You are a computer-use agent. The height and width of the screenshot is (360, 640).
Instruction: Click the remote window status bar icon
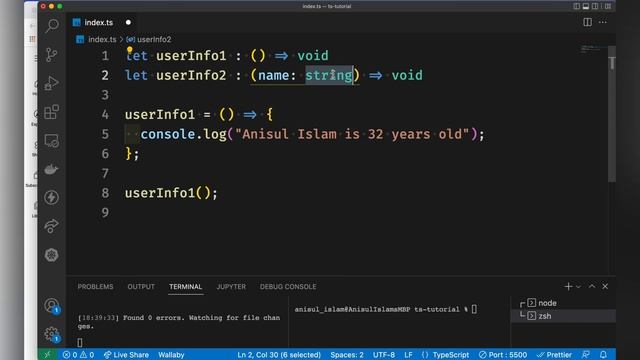[x=47, y=355]
